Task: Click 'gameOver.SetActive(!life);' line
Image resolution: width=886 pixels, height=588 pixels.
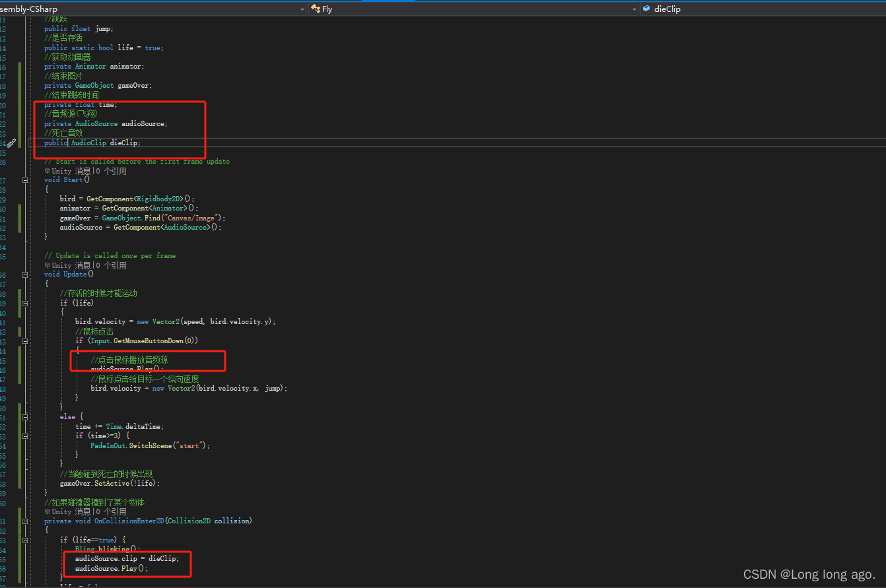Action: pyautogui.click(x=110, y=483)
